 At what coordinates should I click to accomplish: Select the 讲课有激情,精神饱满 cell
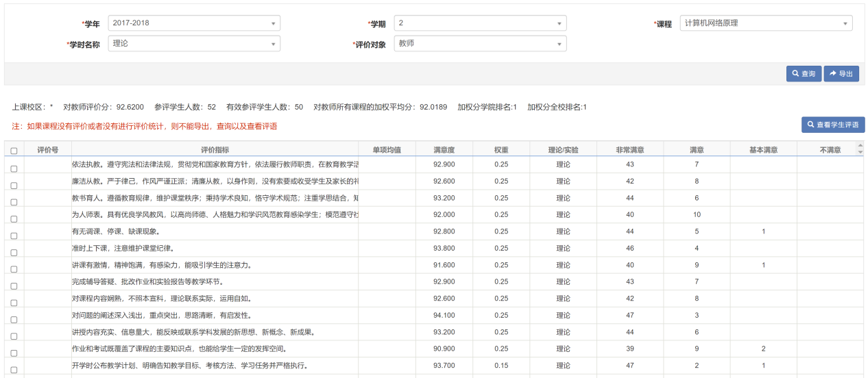[215, 265]
